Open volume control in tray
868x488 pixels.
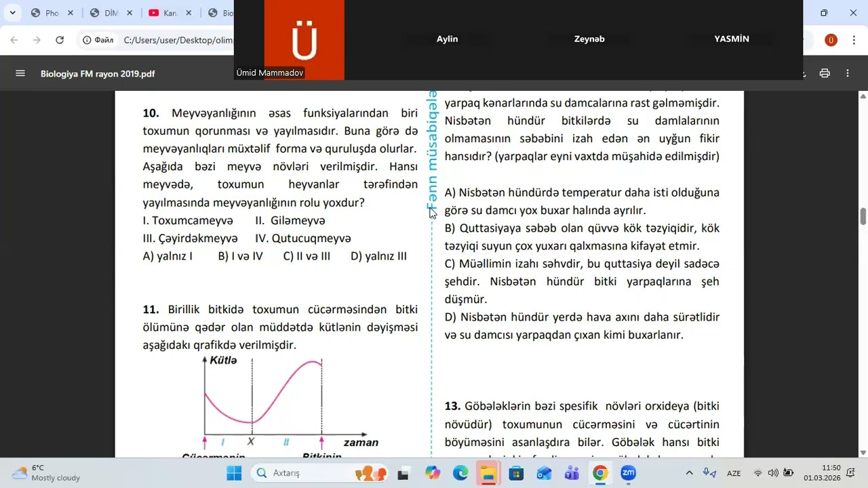pos(773,473)
